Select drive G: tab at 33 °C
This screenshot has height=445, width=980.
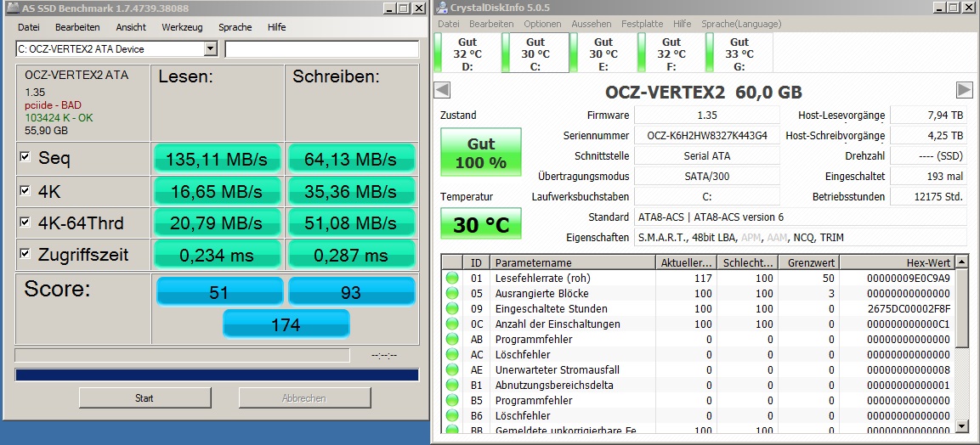click(x=739, y=53)
